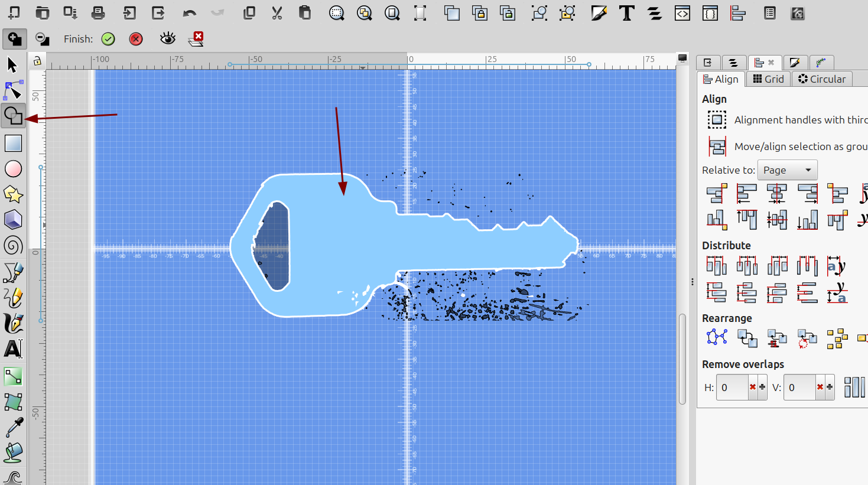Image resolution: width=868 pixels, height=485 pixels.
Task: Toggle the eye visibility option
Action: 168,39
